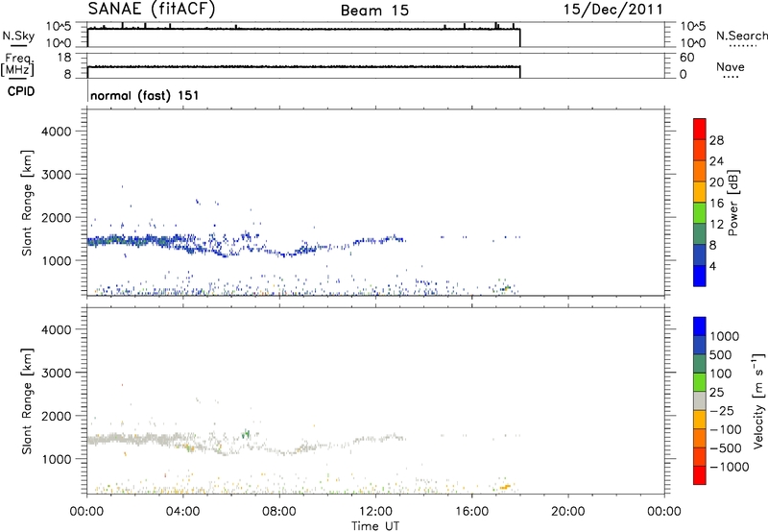Click the 16:00 time tick label
Screen dimensions: 768x532
click(471, 512)
